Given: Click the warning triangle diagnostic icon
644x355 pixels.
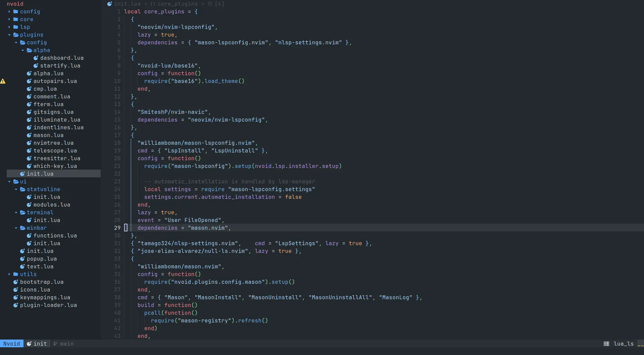Looking at the screenshot, I should 3,81.
